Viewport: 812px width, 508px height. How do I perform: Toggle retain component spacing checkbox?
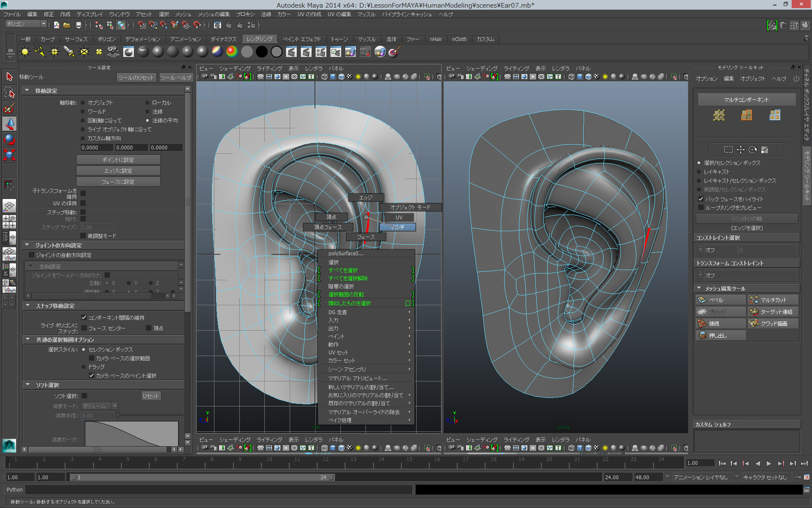click(x=84, y=317)
